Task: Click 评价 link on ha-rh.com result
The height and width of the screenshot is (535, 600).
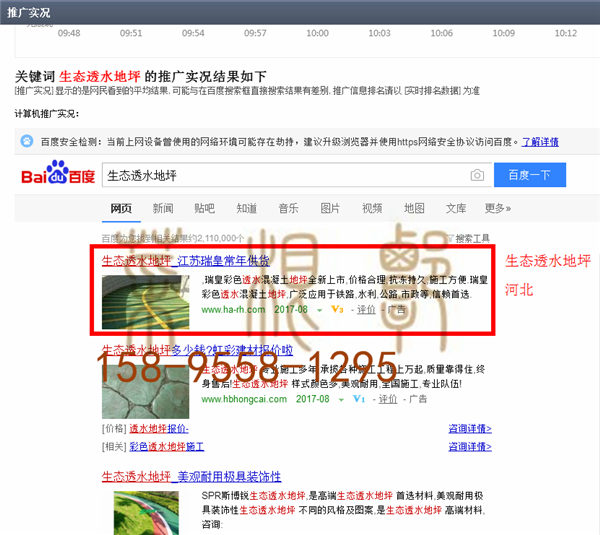Action: click(x=366, y=310)
